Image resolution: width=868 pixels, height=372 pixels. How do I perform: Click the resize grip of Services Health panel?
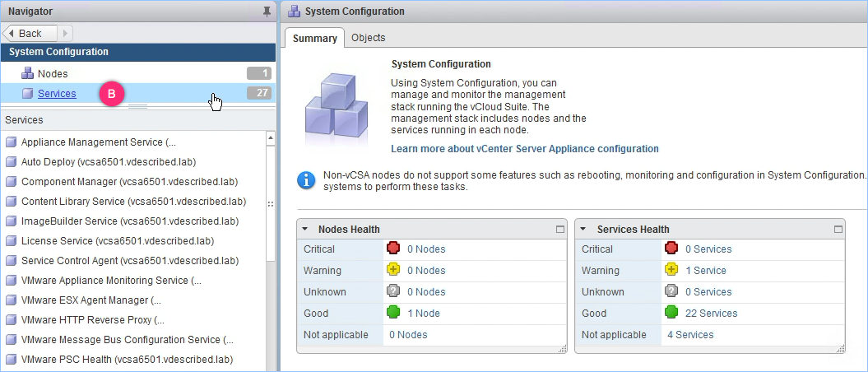click(840, 349)
